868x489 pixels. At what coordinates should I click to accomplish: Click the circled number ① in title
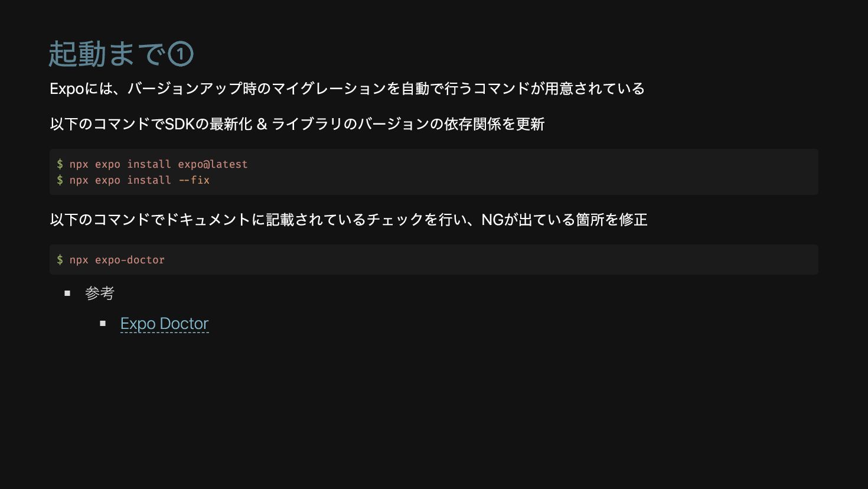tap(181, 54)
